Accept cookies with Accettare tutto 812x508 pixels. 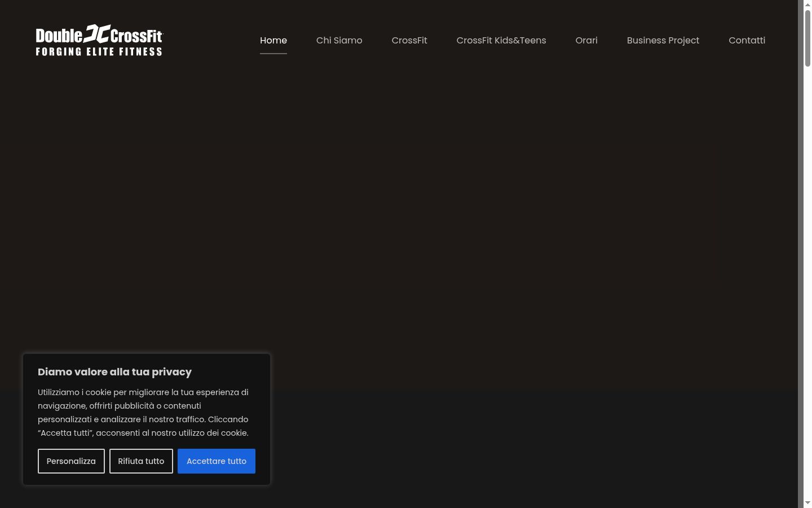click(217, 461)
